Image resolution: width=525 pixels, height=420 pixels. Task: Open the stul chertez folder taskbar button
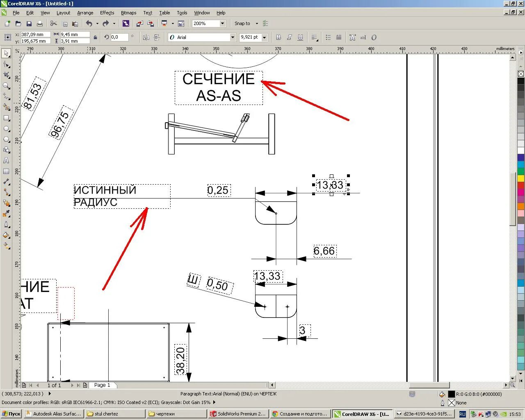[115, 414]
